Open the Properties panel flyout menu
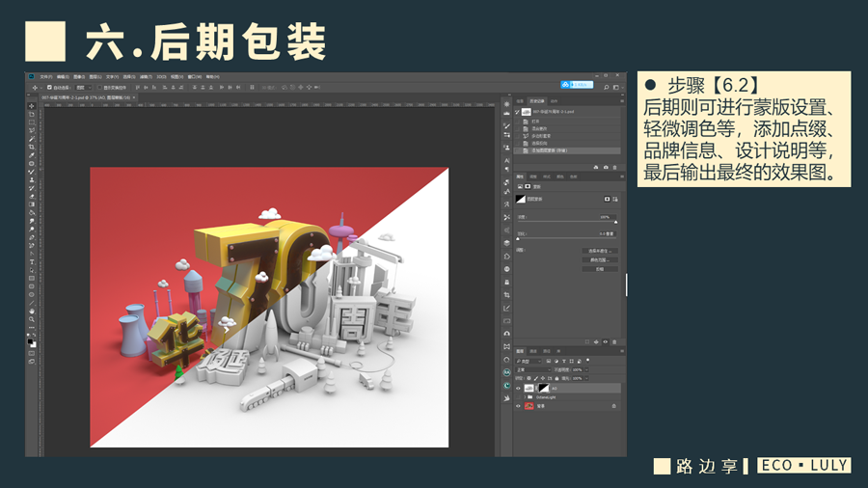 click(x=622, y=176)
